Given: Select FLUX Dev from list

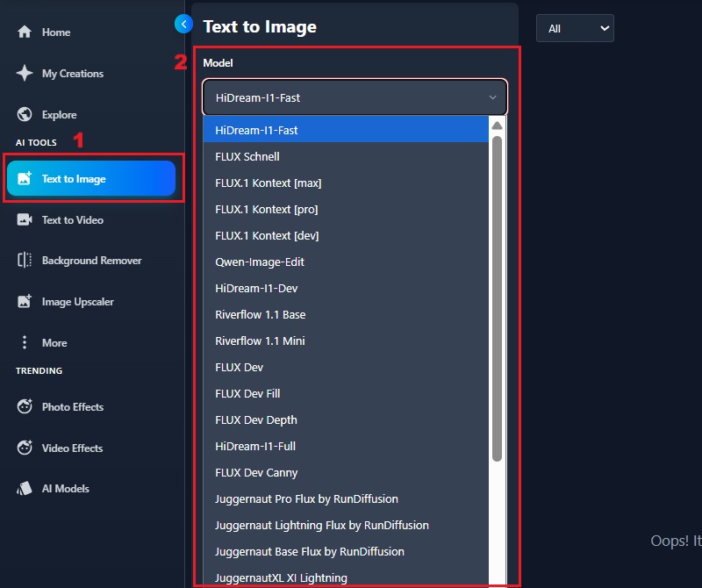Looking at the screenshot, I should point(346,367).
